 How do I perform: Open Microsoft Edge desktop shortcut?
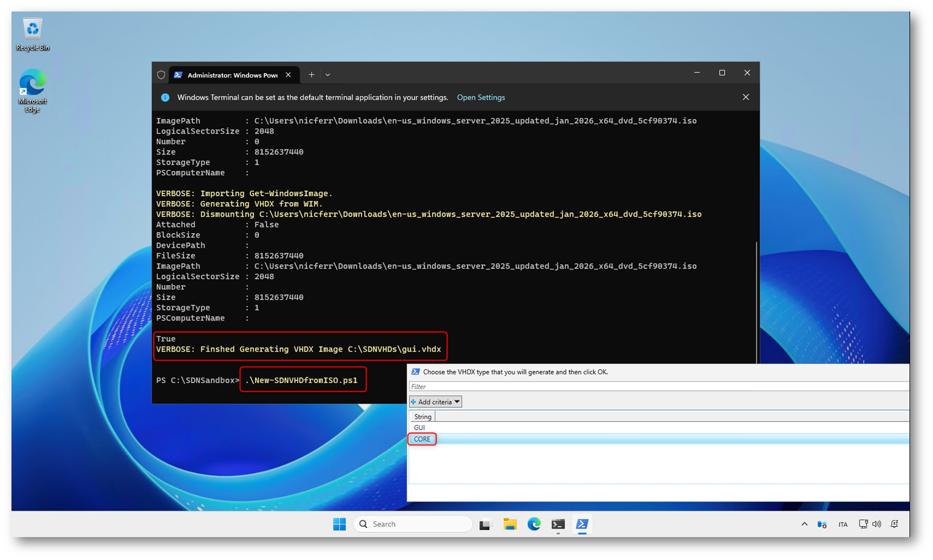(32, 90)
